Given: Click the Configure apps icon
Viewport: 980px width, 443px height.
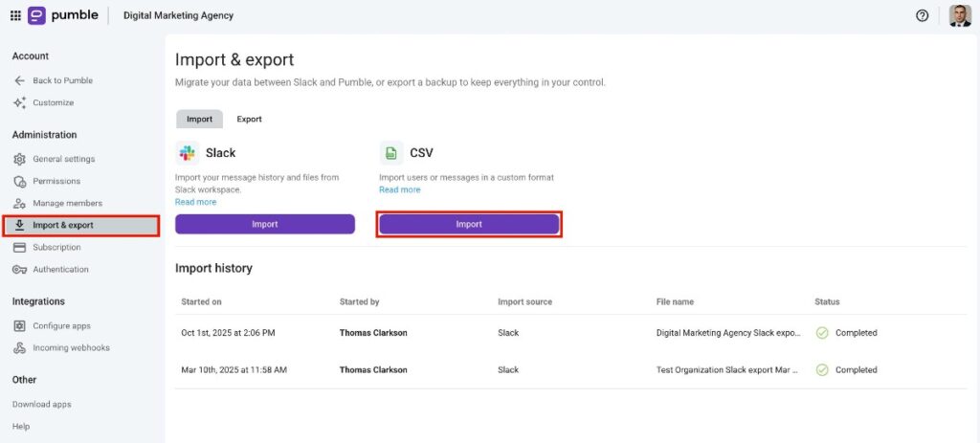Looking at the screenshot, I should [19, 325].
